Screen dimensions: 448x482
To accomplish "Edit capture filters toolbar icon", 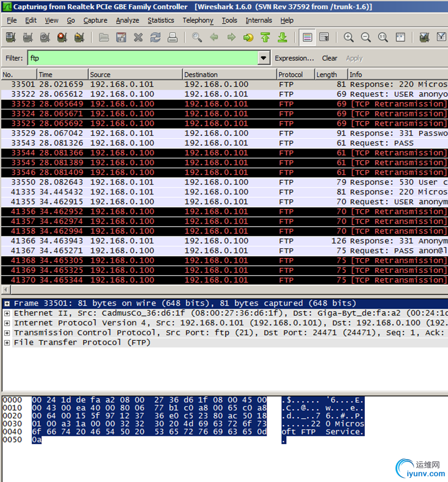I will coord(425,37).
